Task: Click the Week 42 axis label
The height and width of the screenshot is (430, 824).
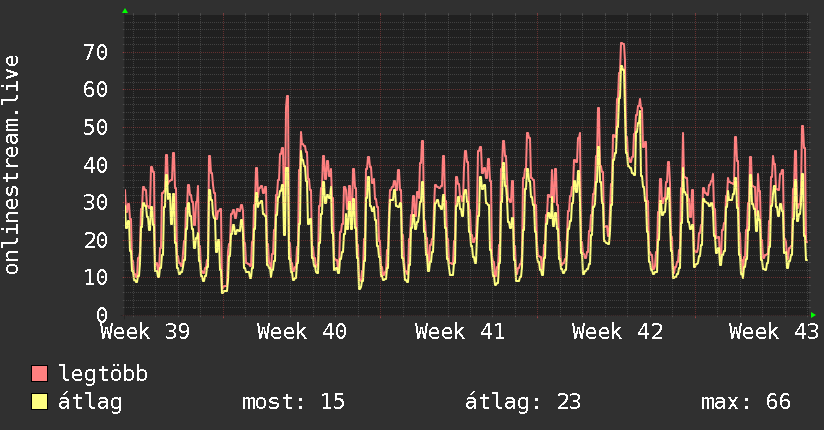Action: [x=617, y=332]
